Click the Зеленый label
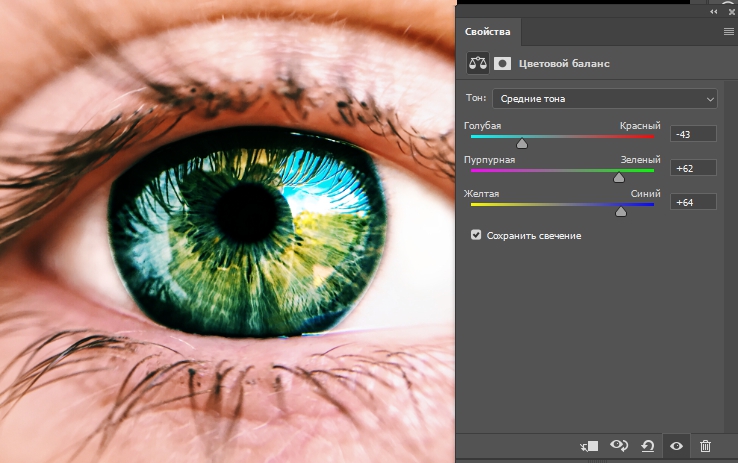This screenshot has width=738, height=463. [x=640, y=160]
